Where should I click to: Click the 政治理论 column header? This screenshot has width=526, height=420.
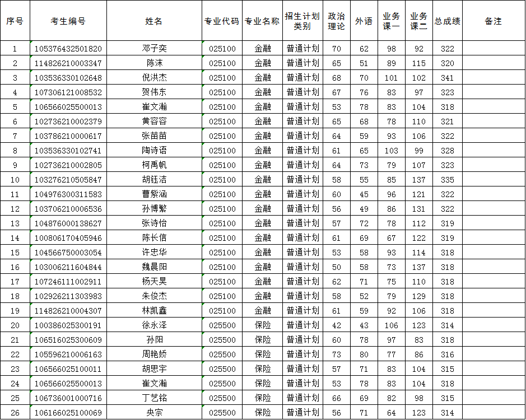click(336, 20)
